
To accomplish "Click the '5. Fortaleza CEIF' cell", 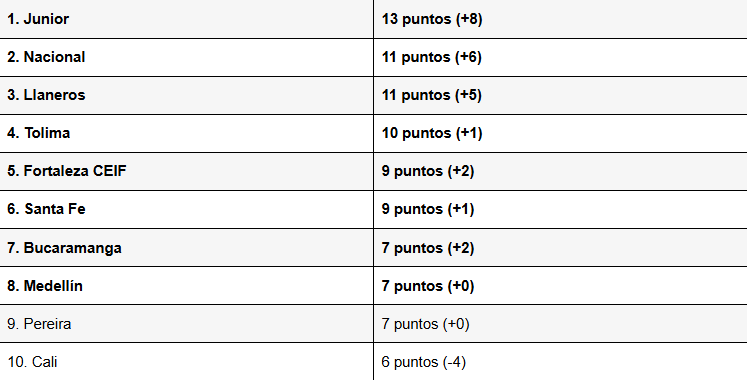I will tap(186, 171).
